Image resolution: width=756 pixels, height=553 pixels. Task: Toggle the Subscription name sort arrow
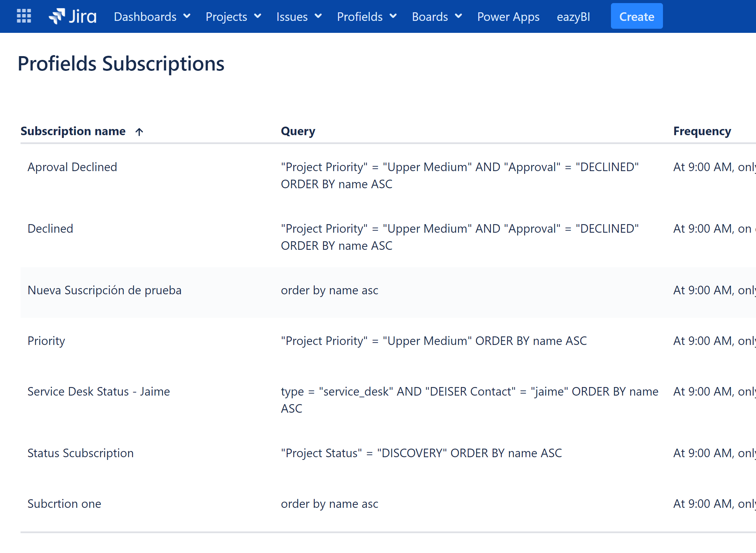click(139, 132)
